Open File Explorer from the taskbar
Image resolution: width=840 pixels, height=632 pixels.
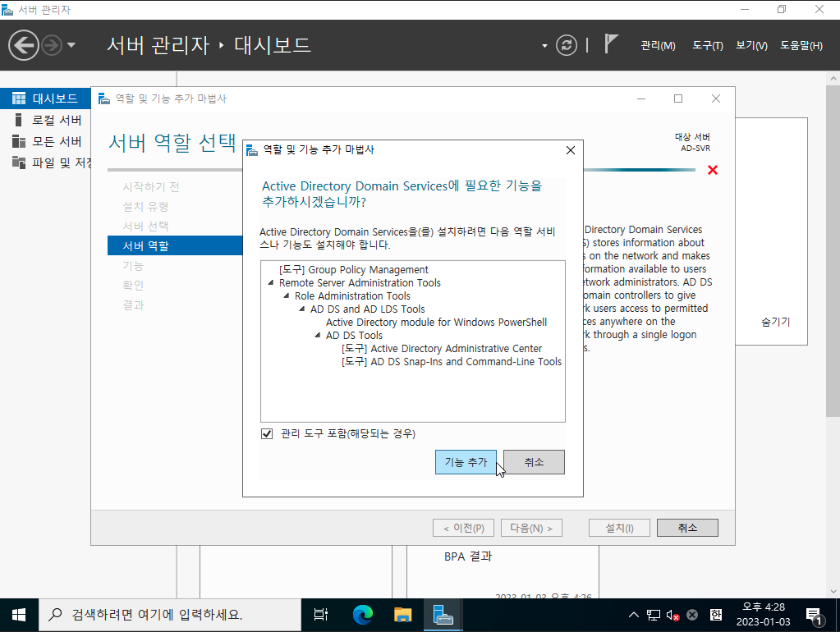[403, 615]
